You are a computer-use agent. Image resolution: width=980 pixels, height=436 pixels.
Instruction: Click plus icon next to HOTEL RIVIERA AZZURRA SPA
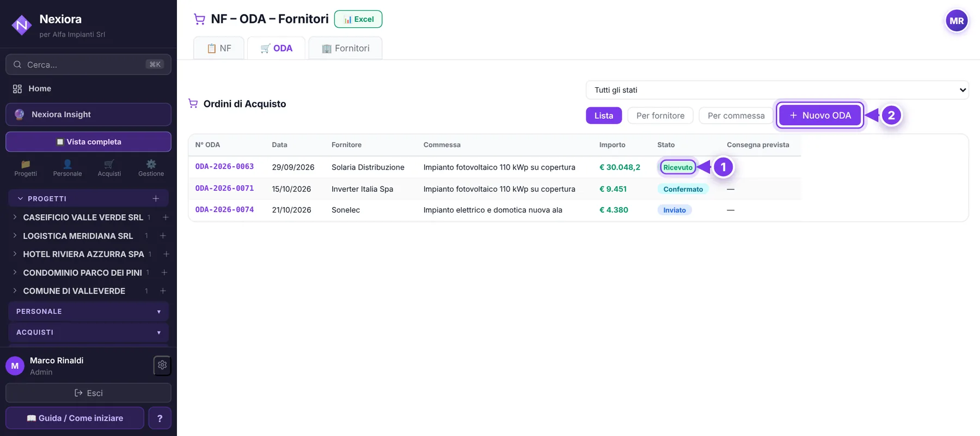(166, 254)
